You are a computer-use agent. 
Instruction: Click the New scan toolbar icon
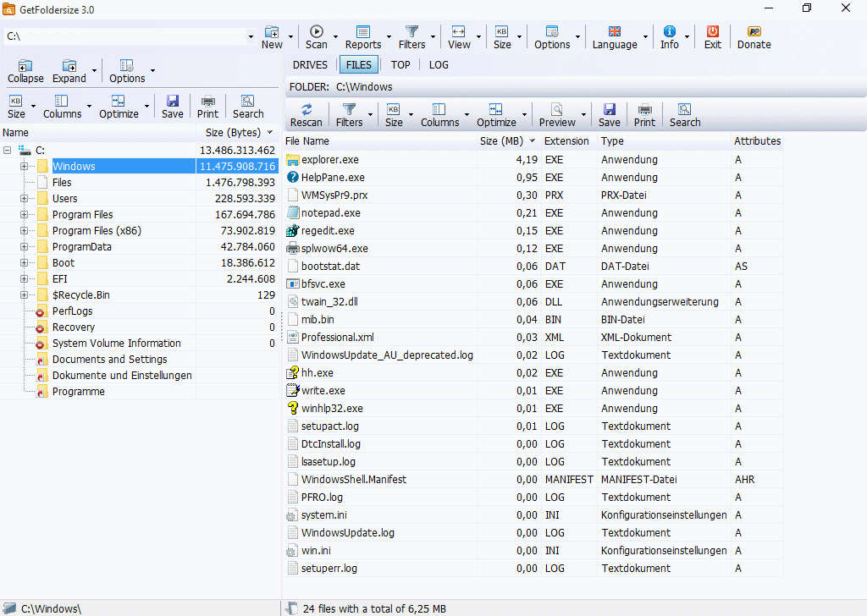pos(272,31)
